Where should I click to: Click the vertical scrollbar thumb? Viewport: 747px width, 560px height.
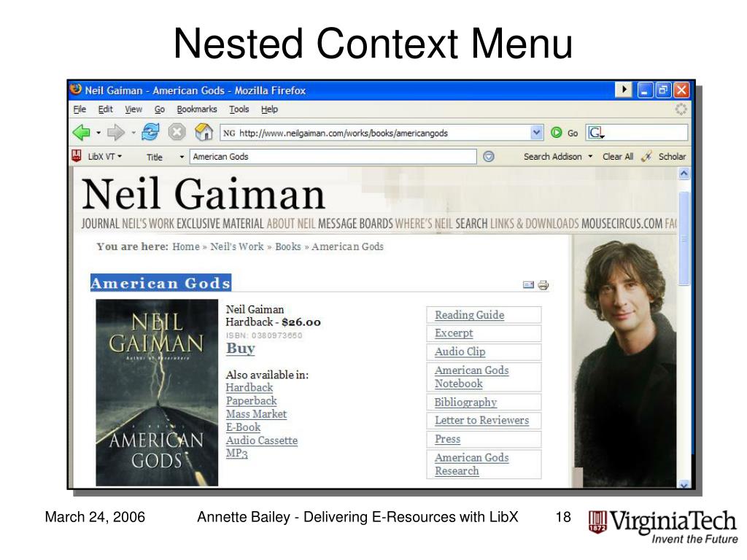(684, 238)
